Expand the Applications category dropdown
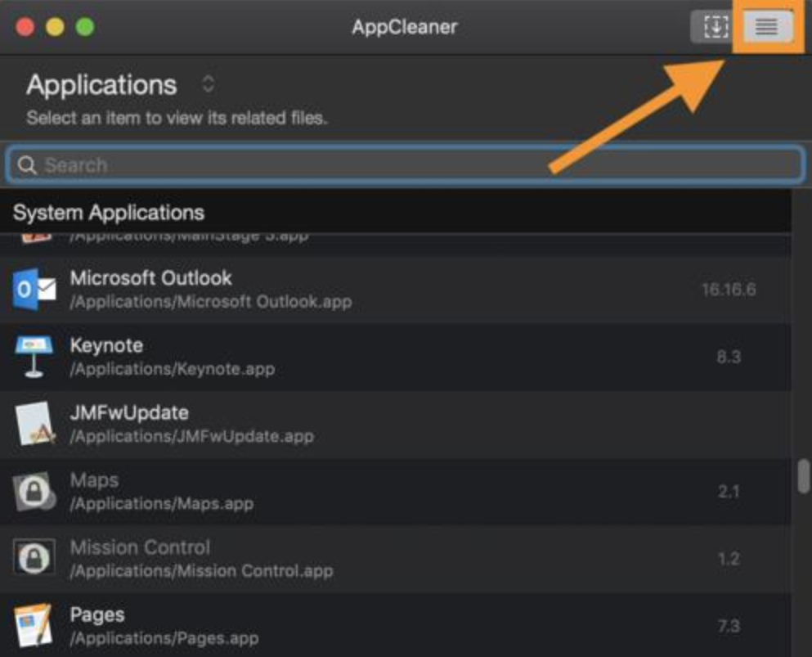The width and height of the screenshot is (812, 657). (x=209, y=84)
